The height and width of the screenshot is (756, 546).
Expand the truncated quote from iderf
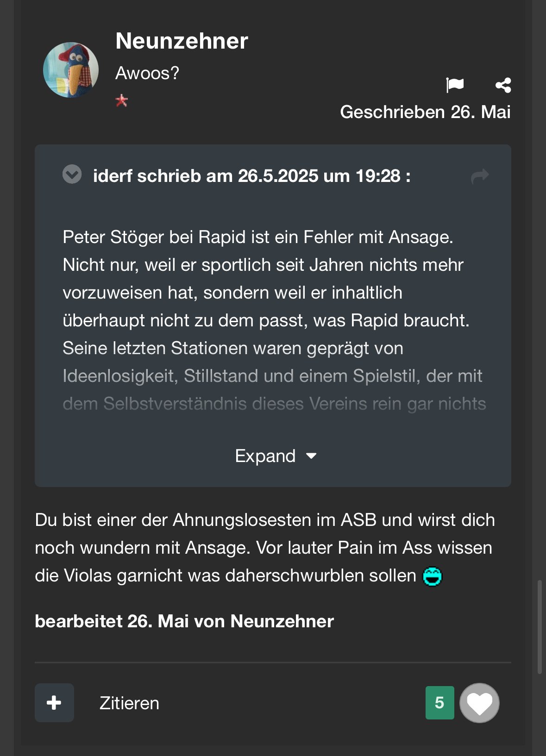pos(275,456)
